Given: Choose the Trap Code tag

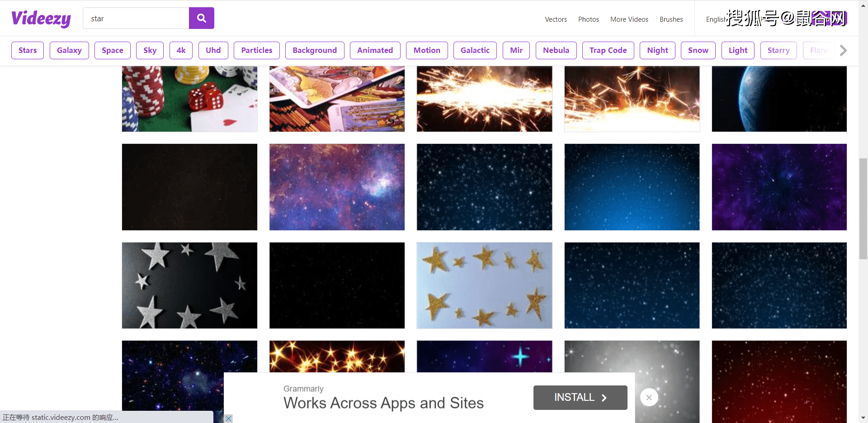Looking at the screenshot, I should pos(608,50).
